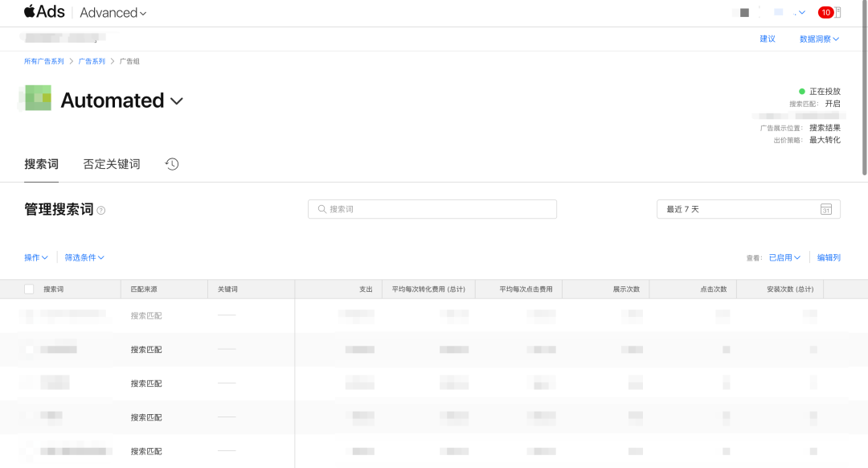868x468 pixels.
Task: Expand the 筛选条件 filter dropdown
Action: [84, 257]
